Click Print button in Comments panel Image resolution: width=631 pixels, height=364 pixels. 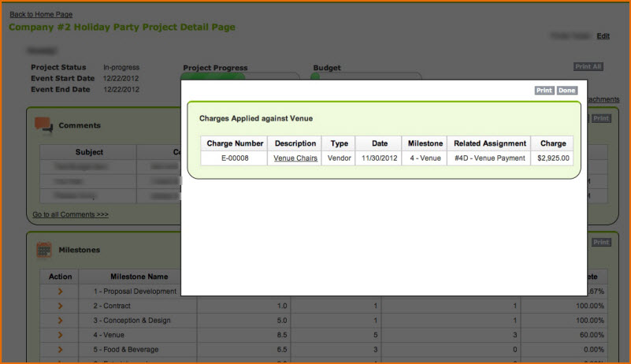pos(601,118)
